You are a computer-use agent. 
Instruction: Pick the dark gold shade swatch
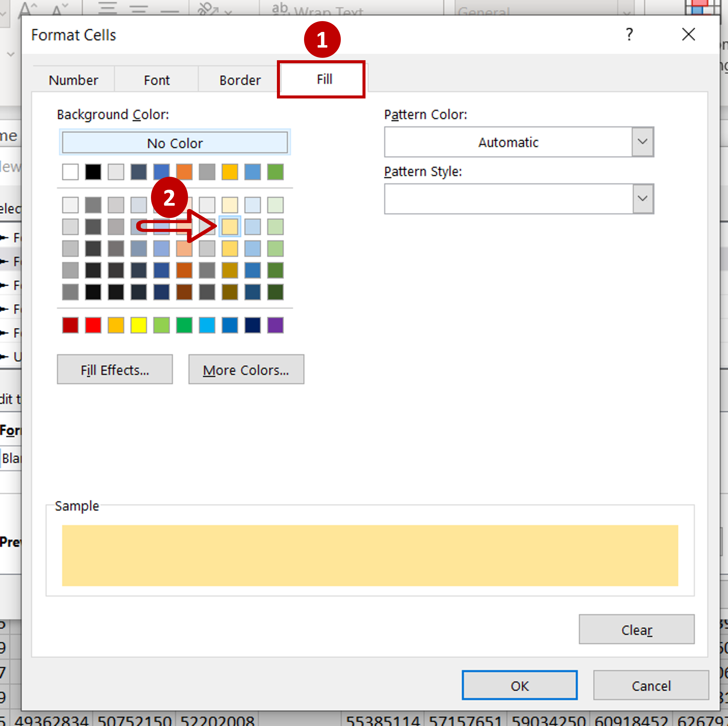[230, 270]
